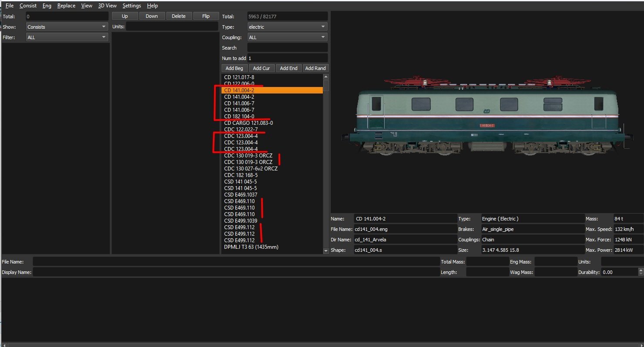Open the 3D View menu
The width and height of the screenshot is (644, 347).
[107, 6]
